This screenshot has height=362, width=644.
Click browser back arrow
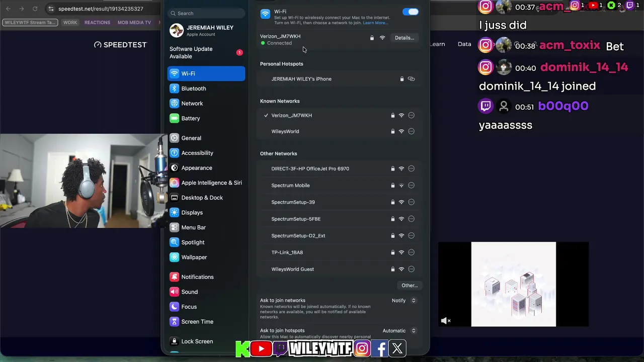8,9
